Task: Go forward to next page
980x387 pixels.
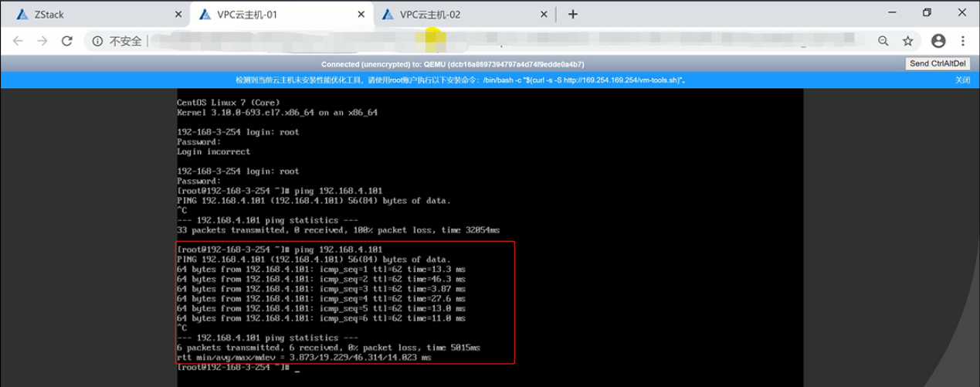Action: (42, 41)
